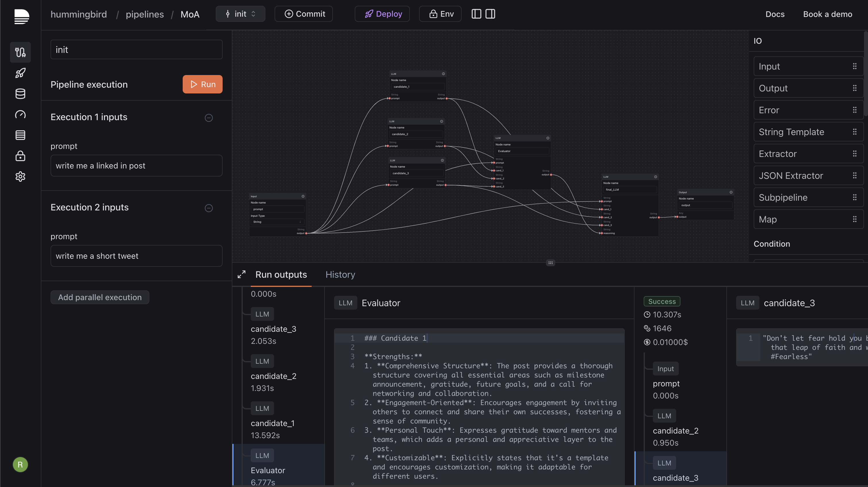The height and width of the screenshot is (487, 868).
Task: Open the settings gear sidebar icon
Action: (20, 177)
